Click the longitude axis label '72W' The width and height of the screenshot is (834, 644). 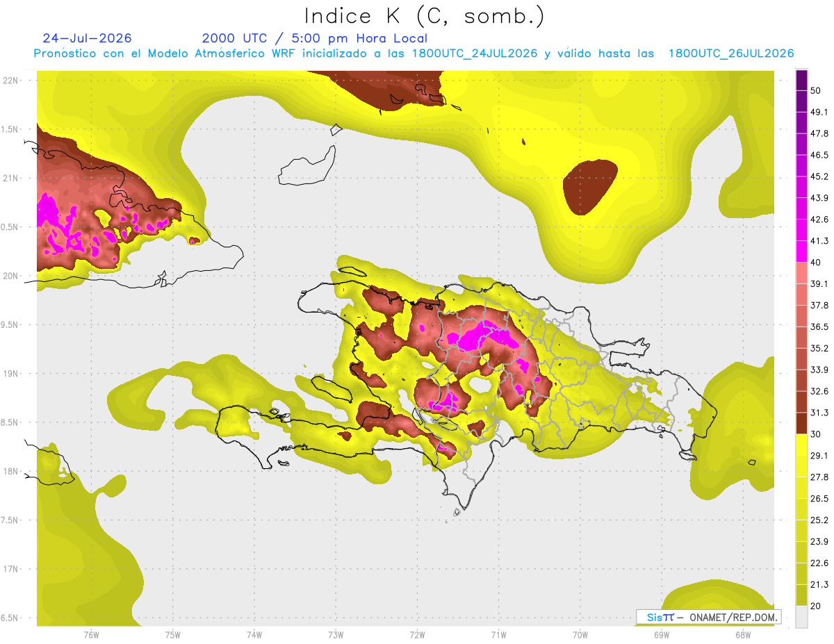coord(417,634)
